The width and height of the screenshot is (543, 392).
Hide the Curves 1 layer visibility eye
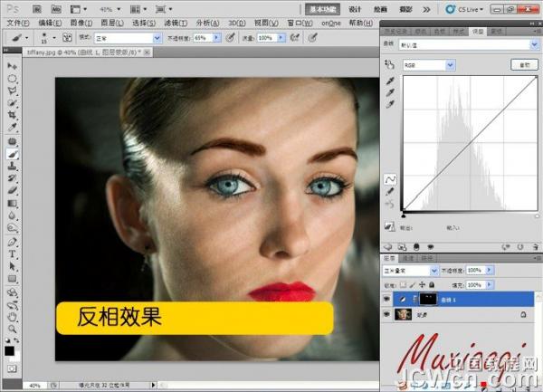pyautogui.click(x=386, y=298)
